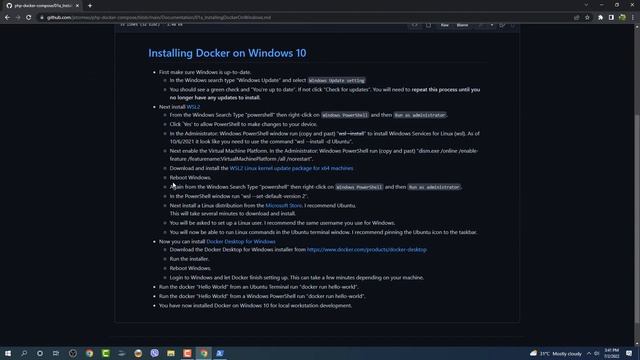Viewport: 640px width, 360px height.
Task: Click 'Run the installer.' text
Action: pos(189,259)
